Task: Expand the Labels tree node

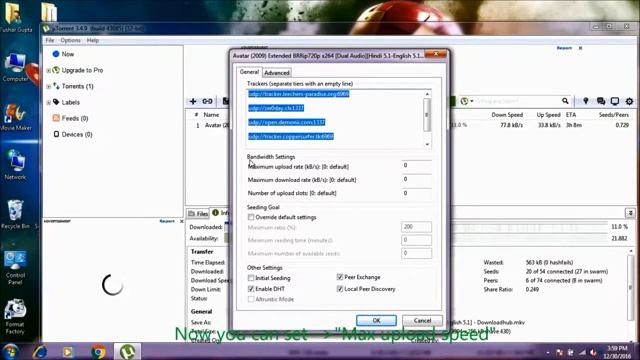Action: 49,102
